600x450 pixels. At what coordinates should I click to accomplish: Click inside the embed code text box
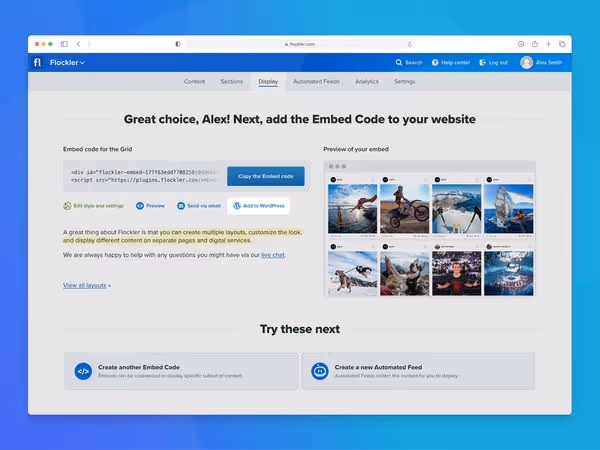(x=145, y=176)
